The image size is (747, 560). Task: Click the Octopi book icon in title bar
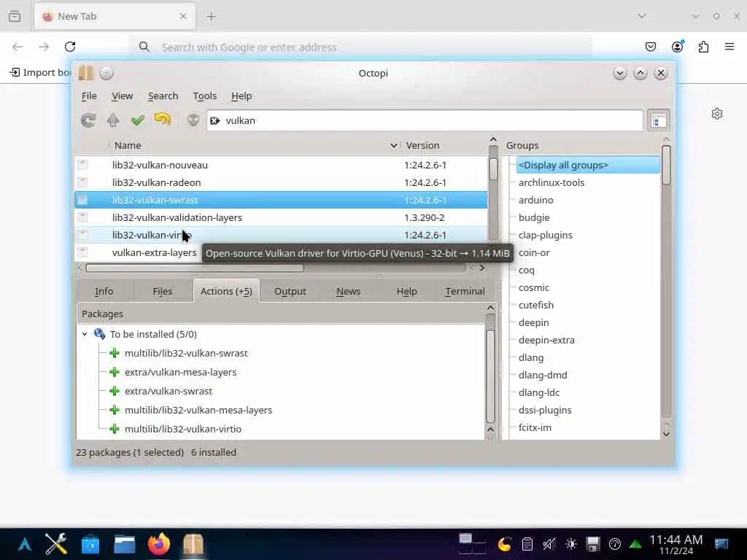pos(86,73)
